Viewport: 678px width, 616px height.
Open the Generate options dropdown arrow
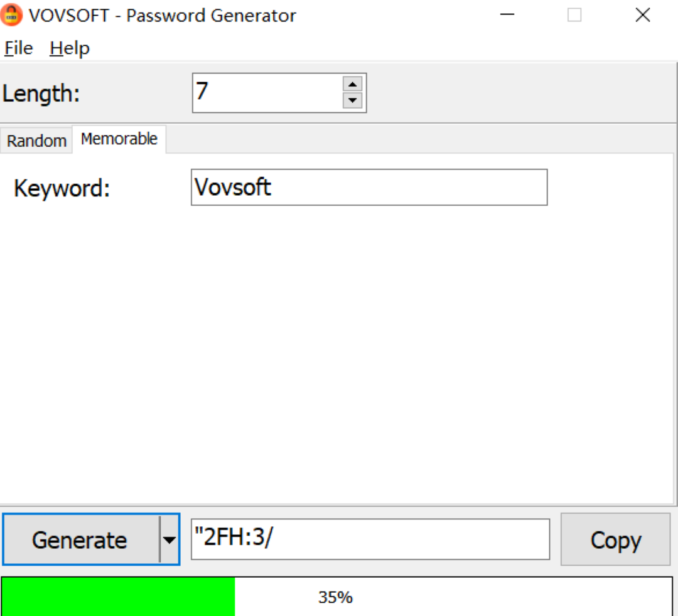(x=170, y=539)
